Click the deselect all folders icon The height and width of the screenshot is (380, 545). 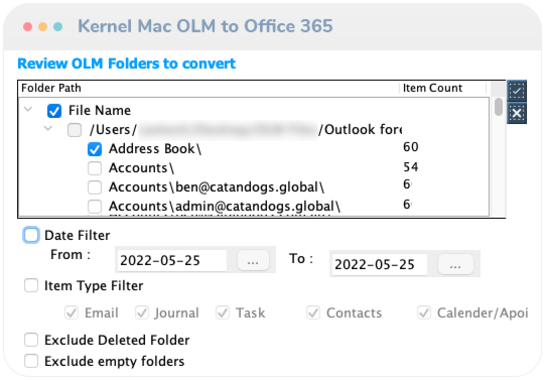[517, 113]
